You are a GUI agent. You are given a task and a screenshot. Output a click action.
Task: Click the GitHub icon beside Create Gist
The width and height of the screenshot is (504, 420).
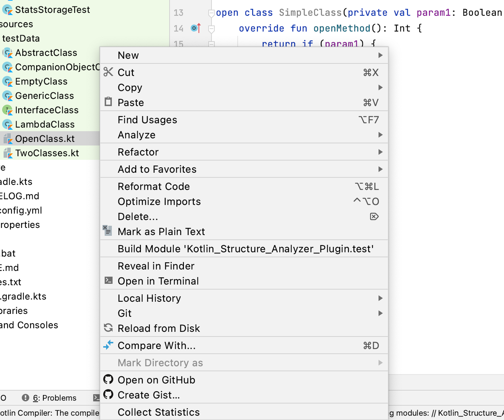coord(108,394)
